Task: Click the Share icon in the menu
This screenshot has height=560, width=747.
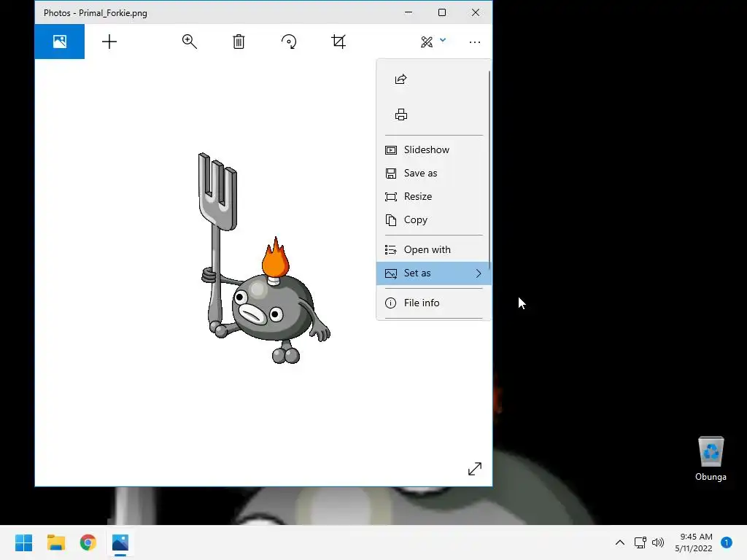Action: [x=400, y=79]
